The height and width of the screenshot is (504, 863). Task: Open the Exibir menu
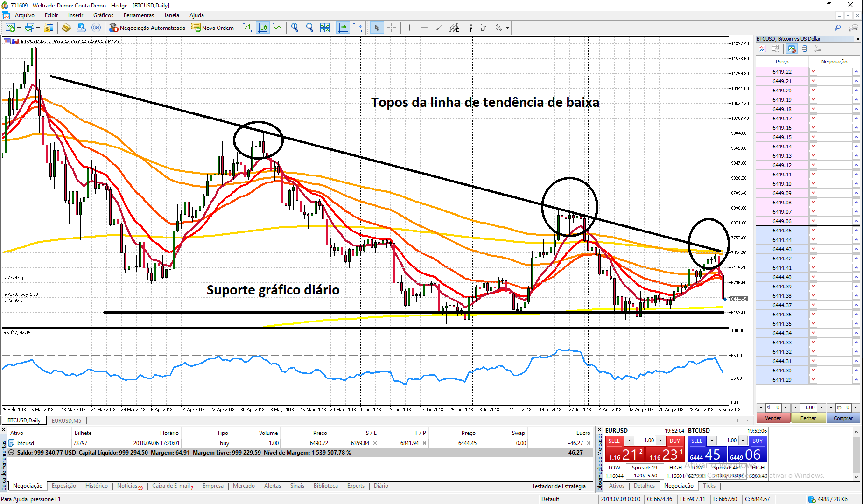[51, 15]
